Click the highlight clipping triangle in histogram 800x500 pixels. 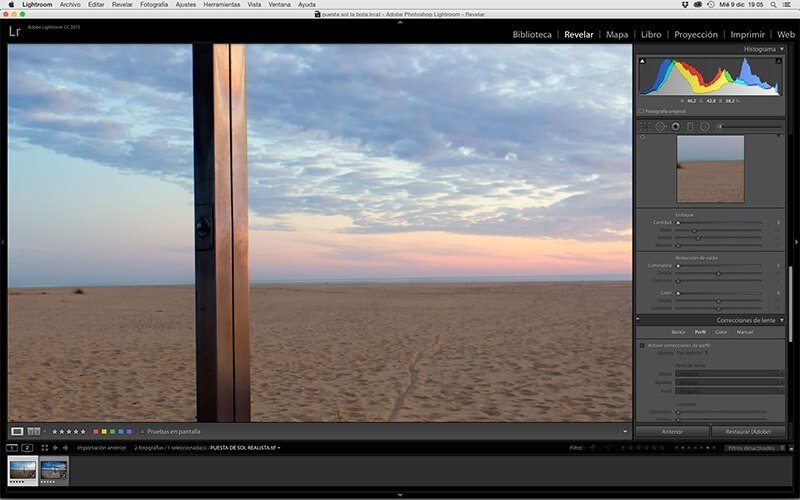click(x=779, y=61)
